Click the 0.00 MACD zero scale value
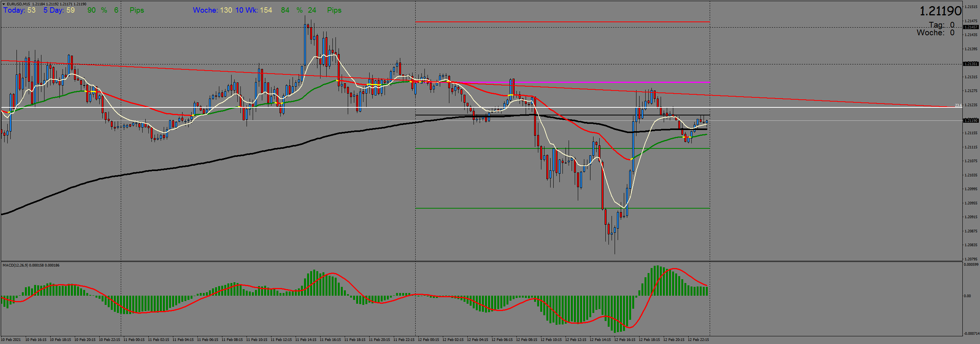 pos(968,296)
